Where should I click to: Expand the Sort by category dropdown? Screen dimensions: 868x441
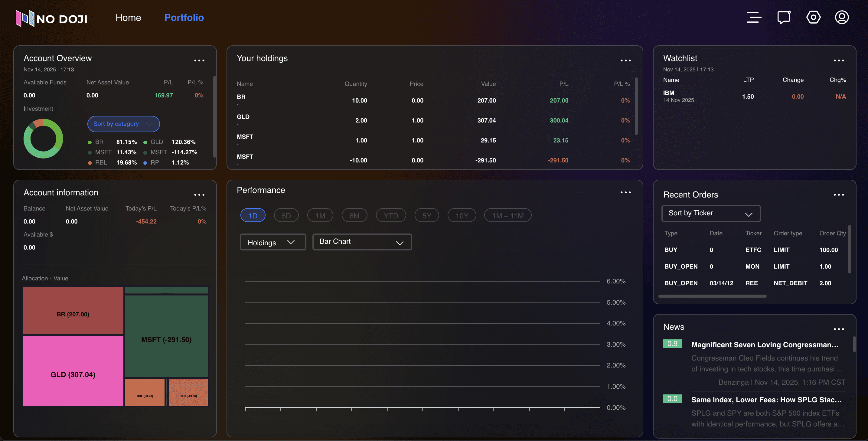click(123, 124)
